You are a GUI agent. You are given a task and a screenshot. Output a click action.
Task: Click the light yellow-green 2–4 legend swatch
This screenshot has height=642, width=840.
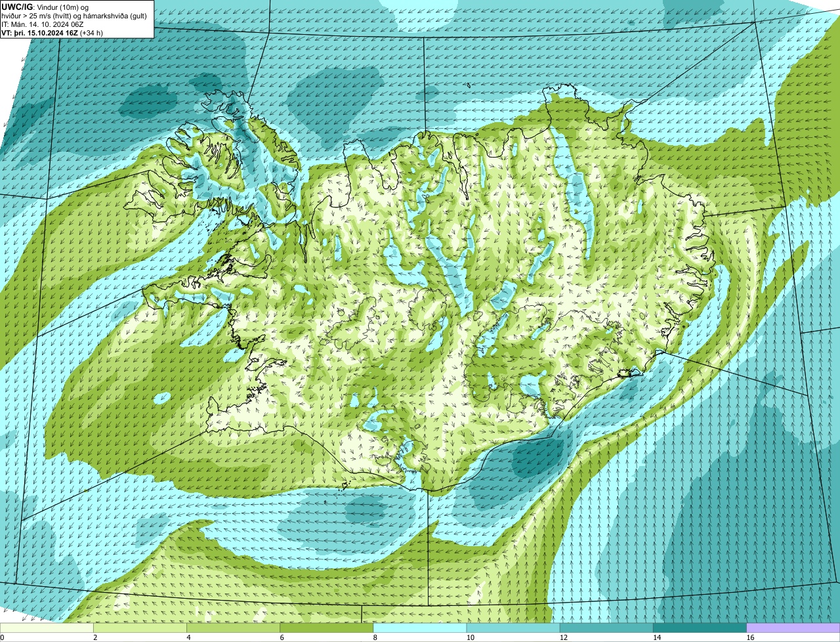tap(140, 628)
